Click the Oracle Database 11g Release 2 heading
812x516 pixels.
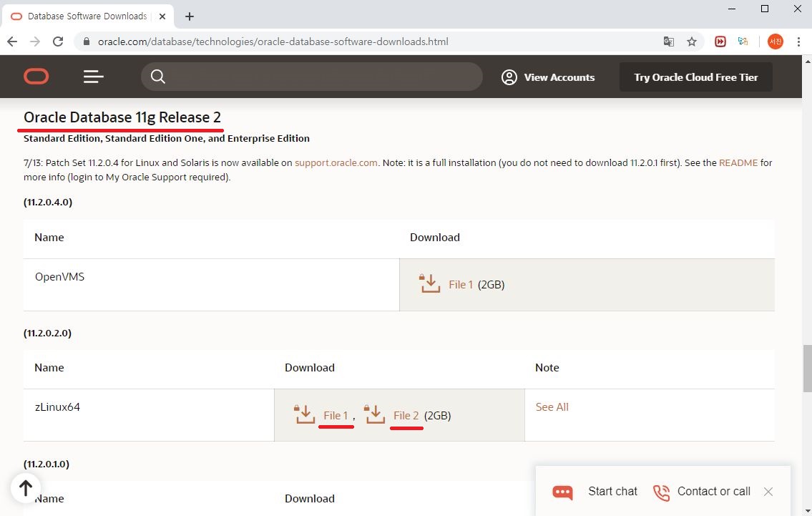point(122,117)
